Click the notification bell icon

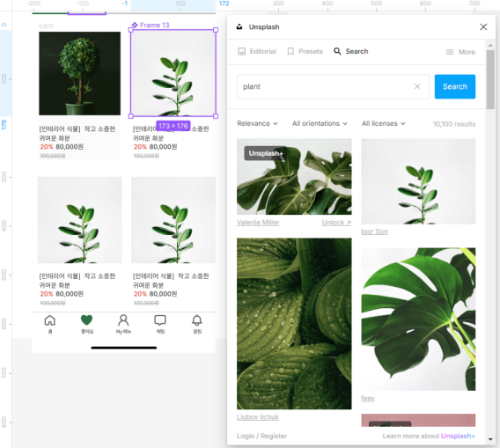(x=197, y=320)
